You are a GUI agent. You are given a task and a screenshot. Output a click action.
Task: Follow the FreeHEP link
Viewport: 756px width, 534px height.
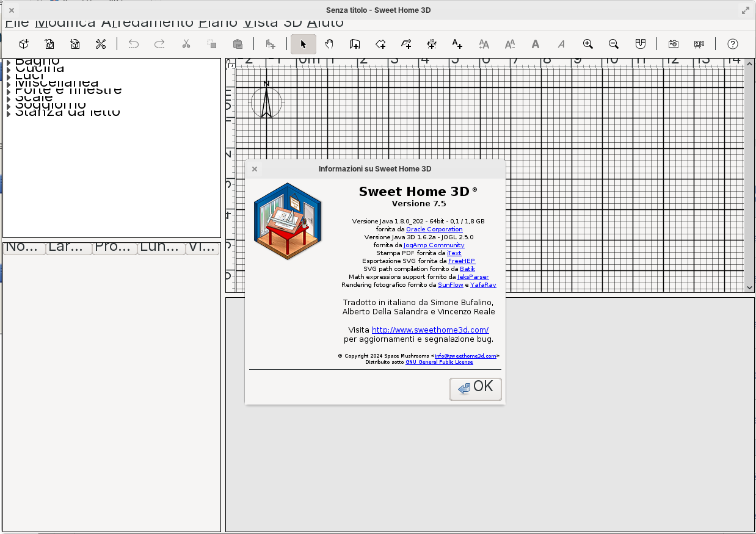pos(462,261)
